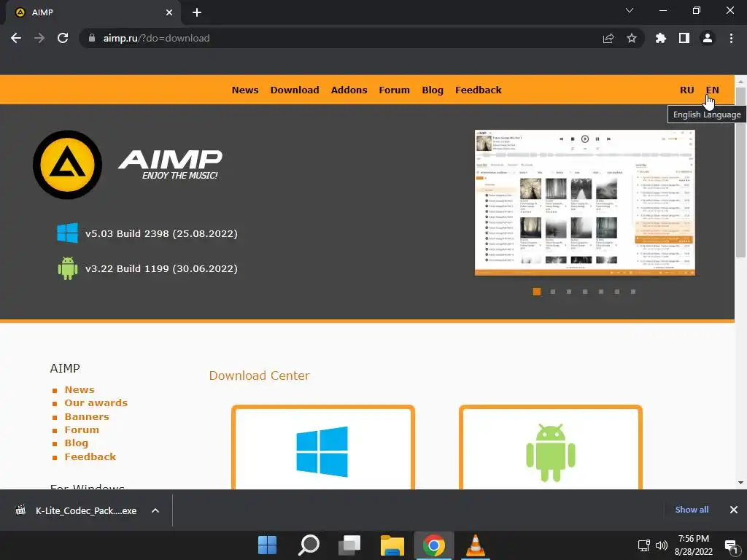Open the Windows download card
The height and width of the screenshot is (560, 747).
(323, 448)
